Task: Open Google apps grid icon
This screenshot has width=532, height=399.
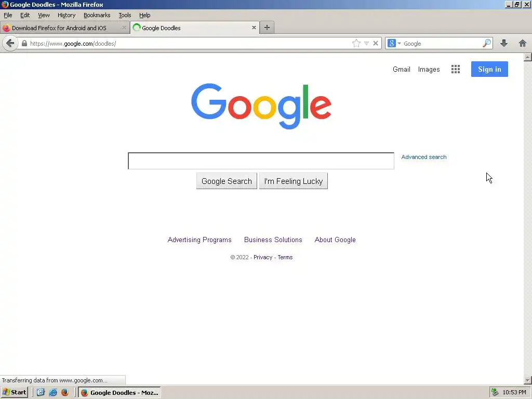Action: pos(455,69)
